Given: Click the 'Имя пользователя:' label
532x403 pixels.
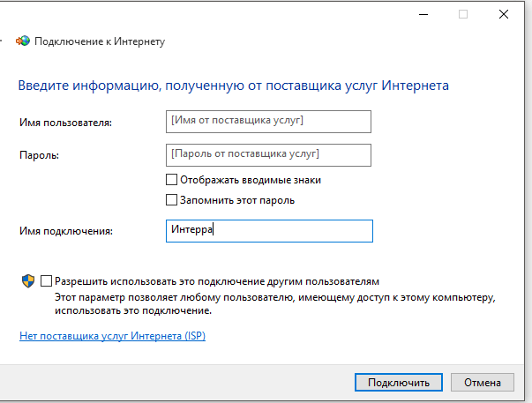Looking at the screenshot, I should (65, 122).
